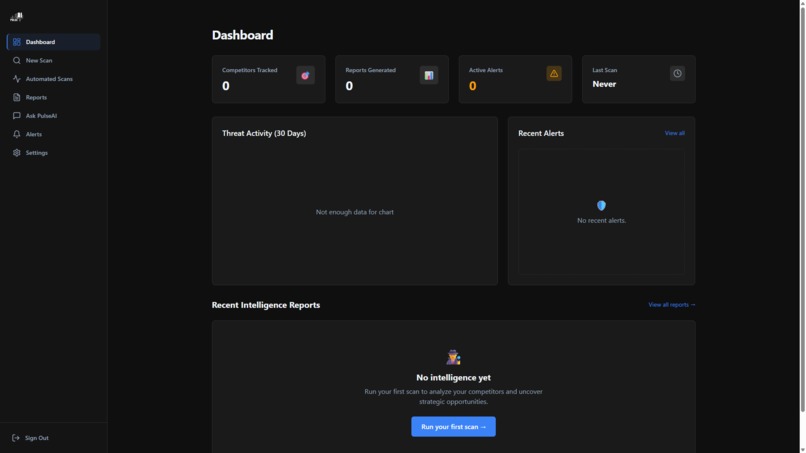The width and height of the screenshot is (806, 453).
Task: Click the Never value under Last Scan
Action: (604, 84)
